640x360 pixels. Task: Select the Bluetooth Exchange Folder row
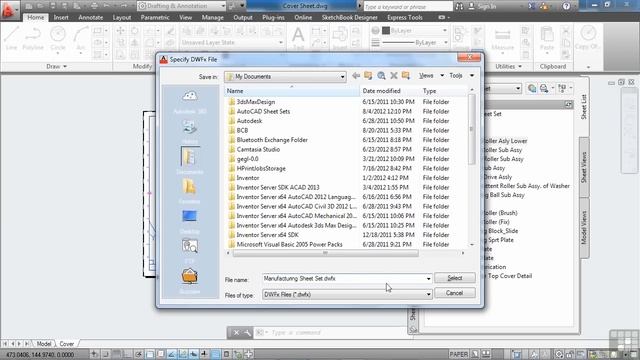coord(272,140)
